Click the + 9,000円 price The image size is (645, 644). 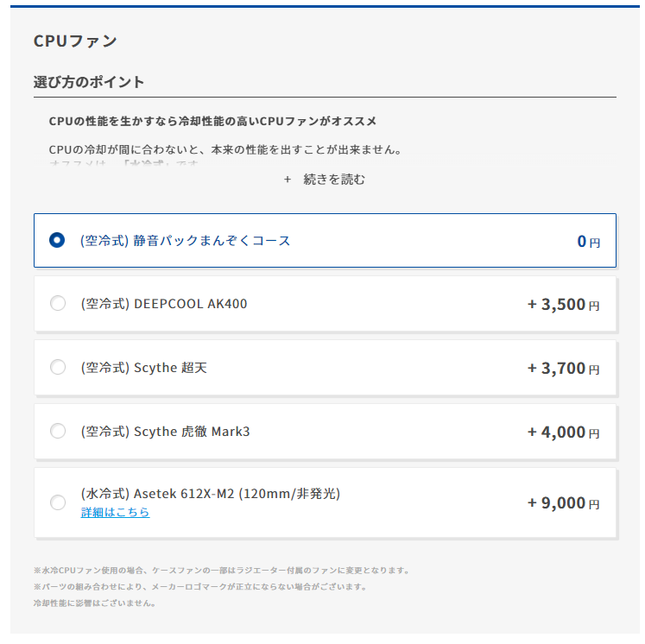click(563, 503)
